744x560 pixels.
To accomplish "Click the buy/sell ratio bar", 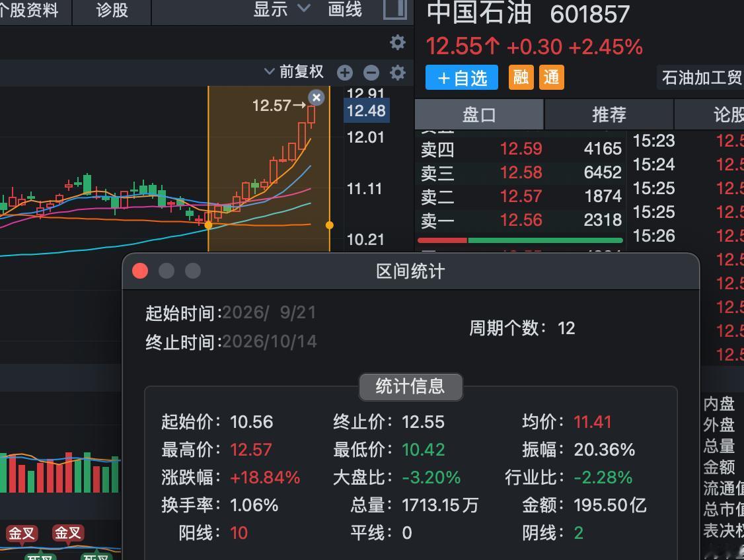I will (520, 240).
